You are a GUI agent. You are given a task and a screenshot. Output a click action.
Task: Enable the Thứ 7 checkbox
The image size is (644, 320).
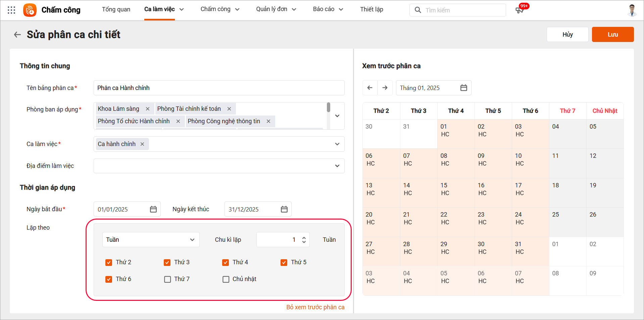[x=167, y=279]
